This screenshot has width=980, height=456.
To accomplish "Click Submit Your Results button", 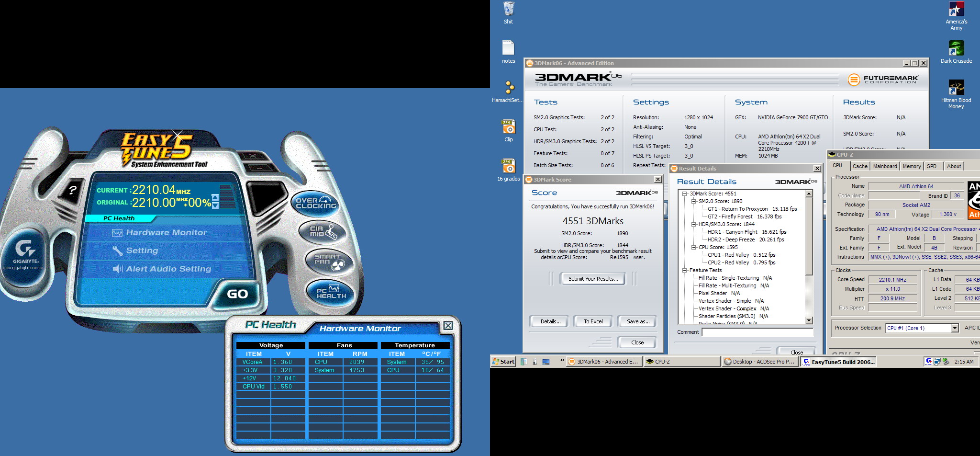I will [592, 279].
